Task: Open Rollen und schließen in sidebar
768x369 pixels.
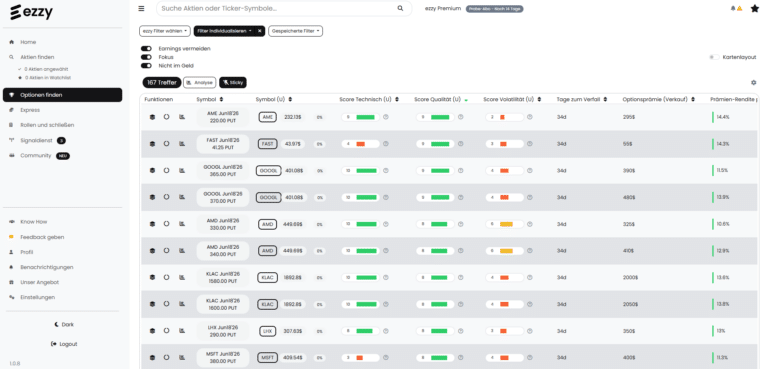Action: tap(47, 125)
